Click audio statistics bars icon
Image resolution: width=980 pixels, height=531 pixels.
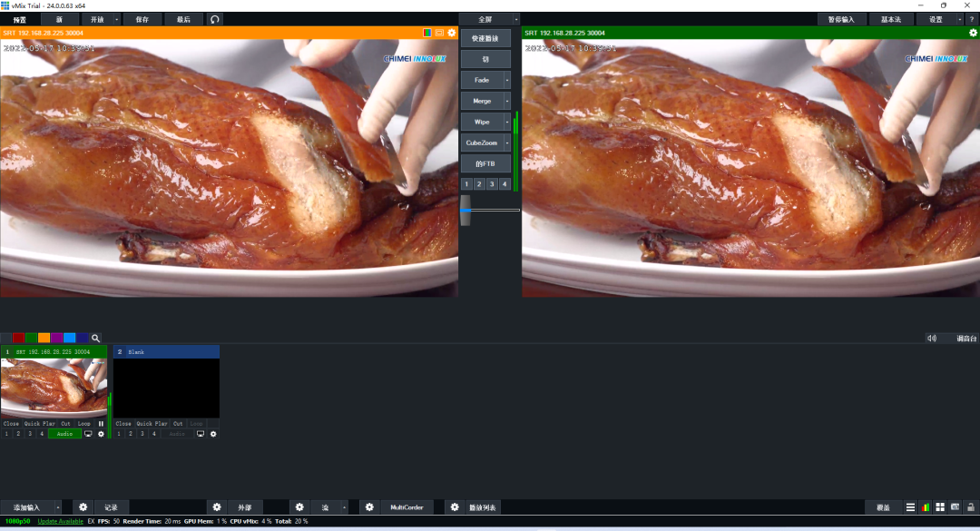point(925,507)
